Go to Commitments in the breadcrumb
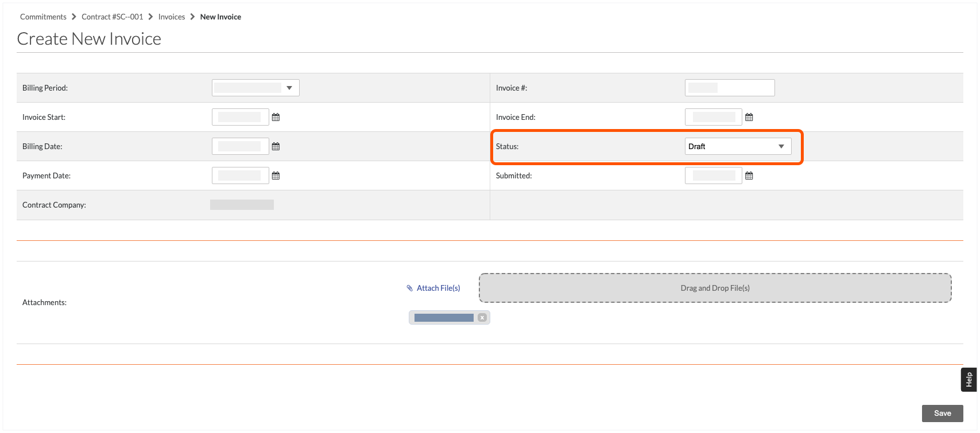Viewport: 980px width, 433px height. pos(43,17)
